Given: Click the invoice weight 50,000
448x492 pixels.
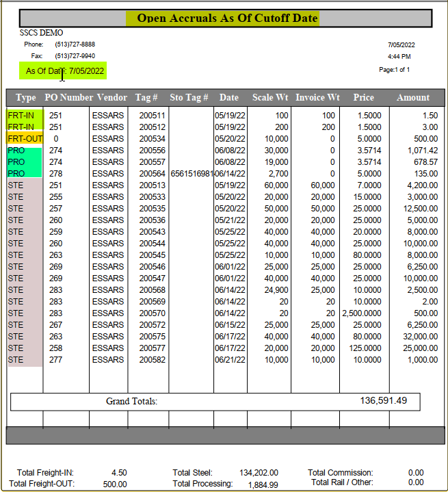Looking at the screenshot, I should (x=323, y=208).
